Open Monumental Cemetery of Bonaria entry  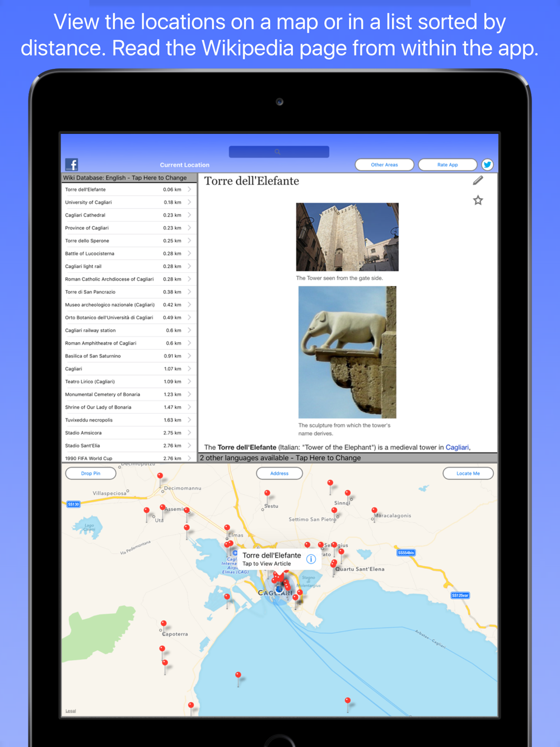click(x=129, y=394)
